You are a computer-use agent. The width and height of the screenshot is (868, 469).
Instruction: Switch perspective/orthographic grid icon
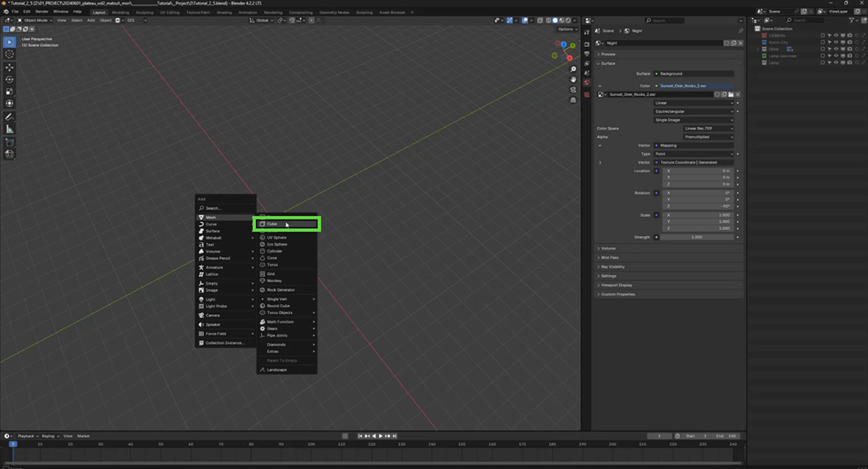[x=574, y=100]
